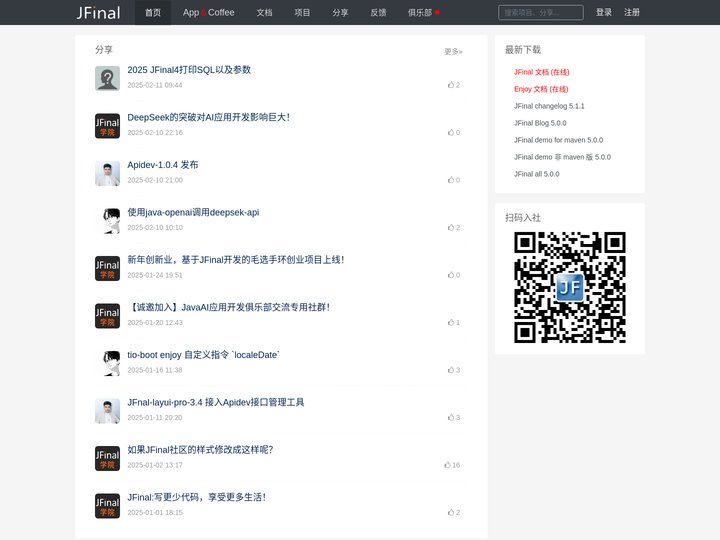Open post JFnal-layui-pro-3.4 接入Apidev接口管理工具
Screen dimensions: 720x540
tap(216, 402)
